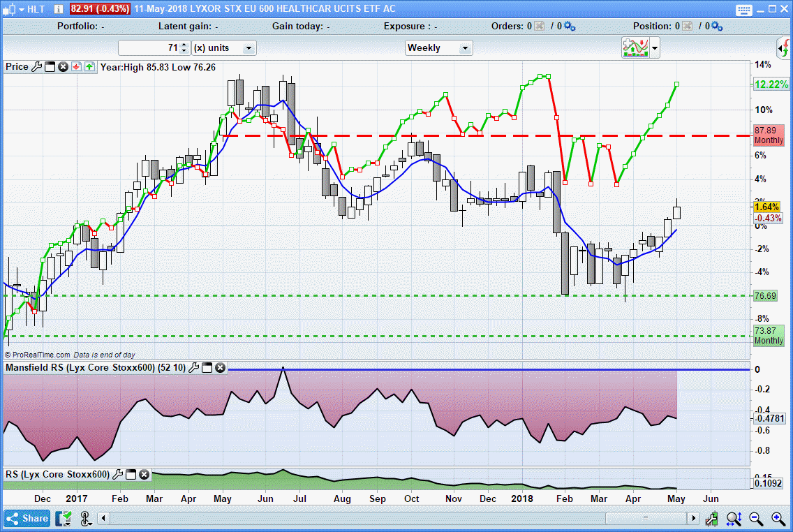Click the Latent gain status field
The height and width of the screenshot is (532, 793).
188,27
